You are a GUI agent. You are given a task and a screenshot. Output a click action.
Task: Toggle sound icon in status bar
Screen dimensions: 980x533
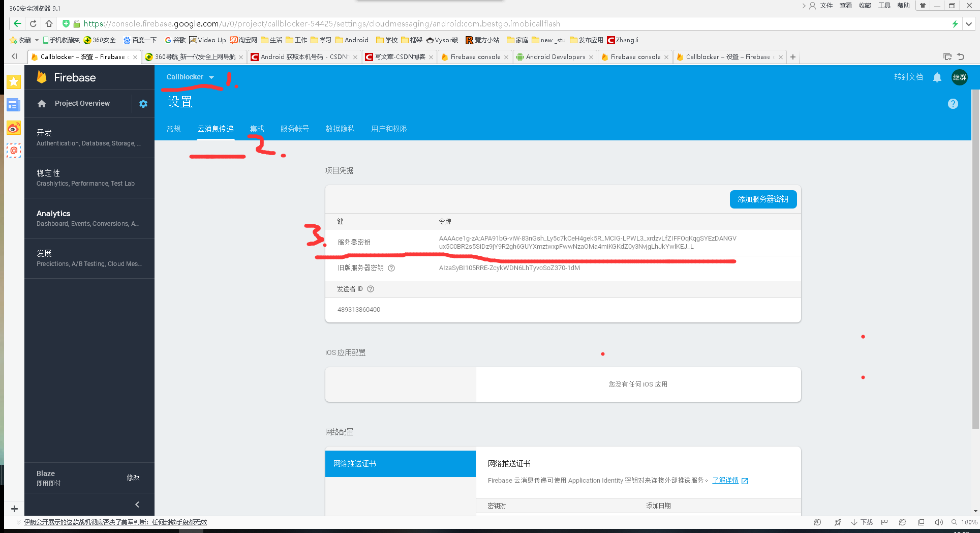click(x=938, y=522)
